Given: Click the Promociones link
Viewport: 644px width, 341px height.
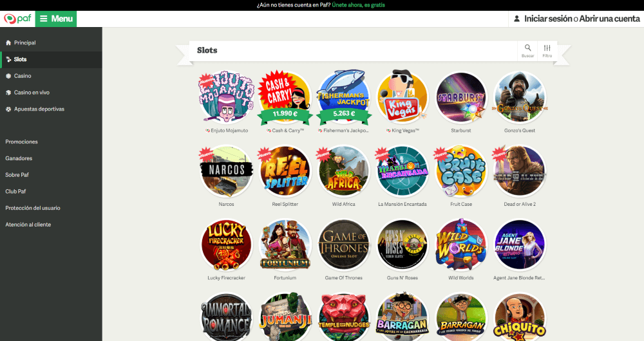Looking at the screenshot, I should click(21, 142).
